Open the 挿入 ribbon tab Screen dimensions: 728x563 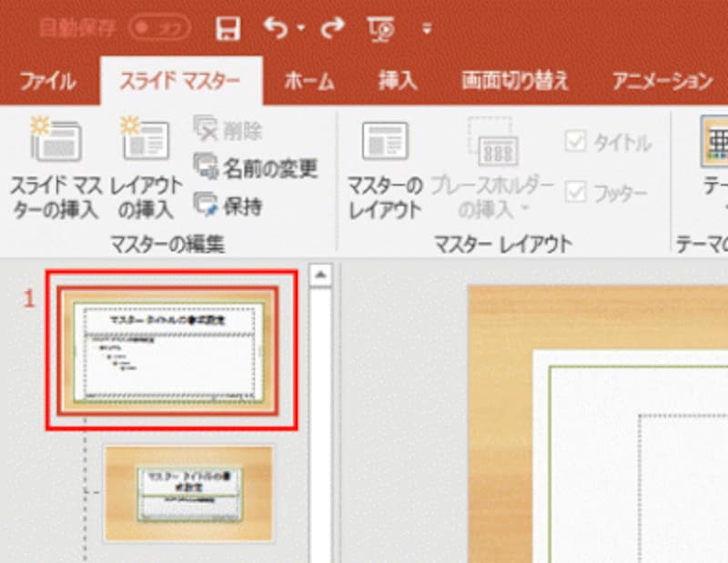(x=398, y=81)
